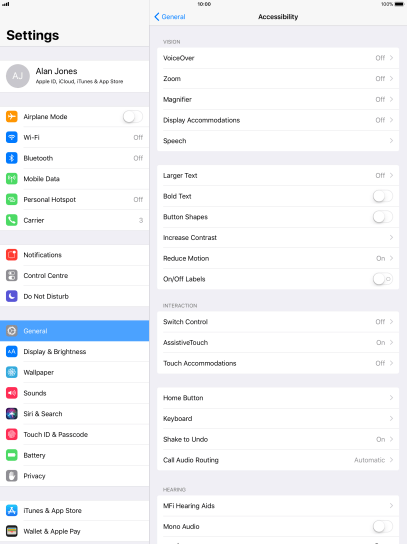Open the iTunes & App Store icon
The image size is (407, 544).
(11, 510)
